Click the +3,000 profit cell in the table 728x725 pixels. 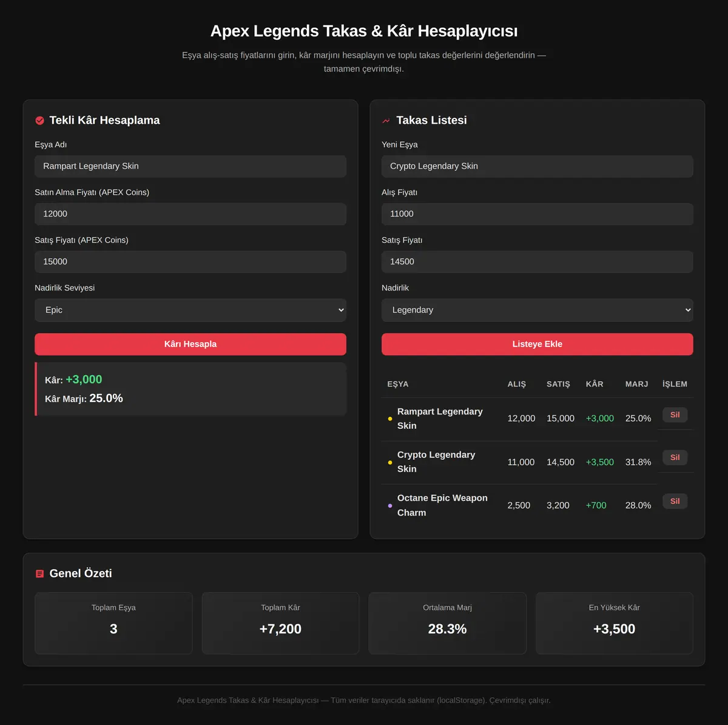(x=600, y=419)
